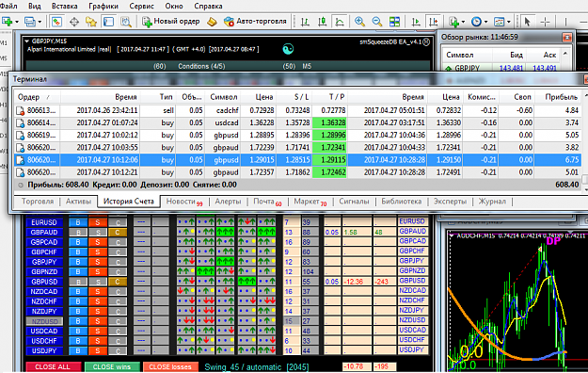Open MetaEditor yellow book icon
The width and height of the screenshot is (588, 373).
tap(212, 22)
